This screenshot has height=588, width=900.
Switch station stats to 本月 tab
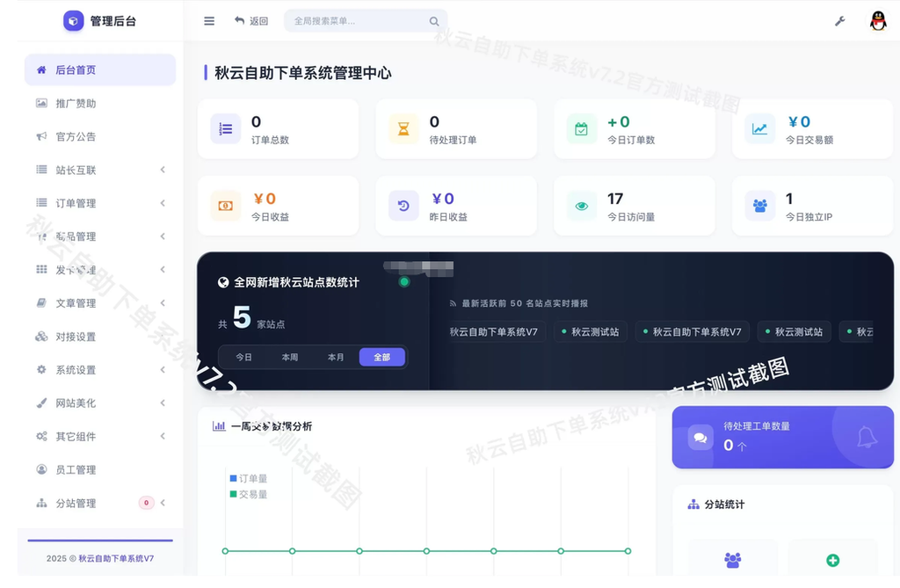tap(336, 357)
